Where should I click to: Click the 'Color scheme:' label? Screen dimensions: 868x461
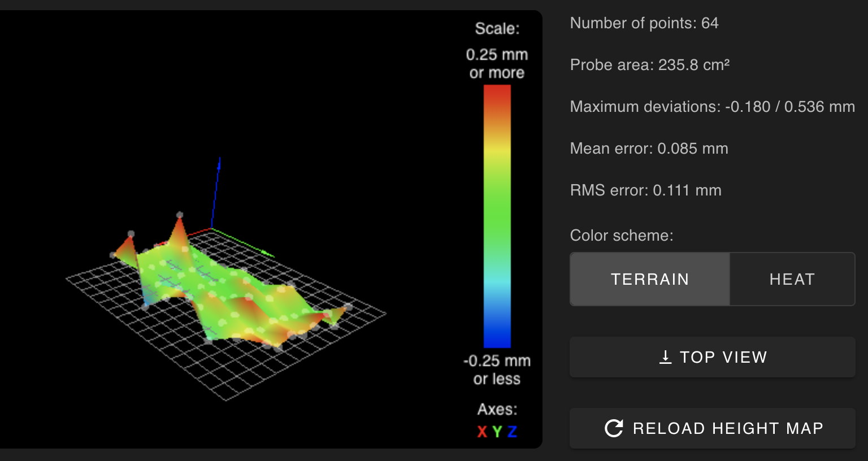622,236
